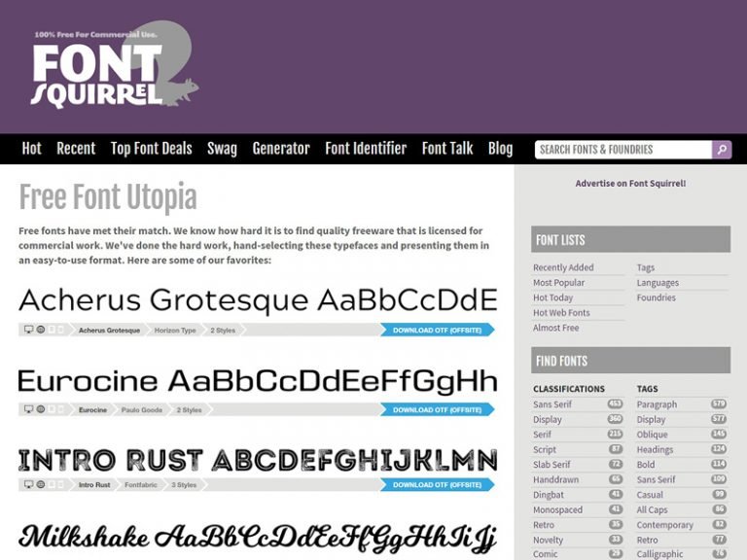Open the Generator menu item
This screenshot has width=747, height=560.
281,149
